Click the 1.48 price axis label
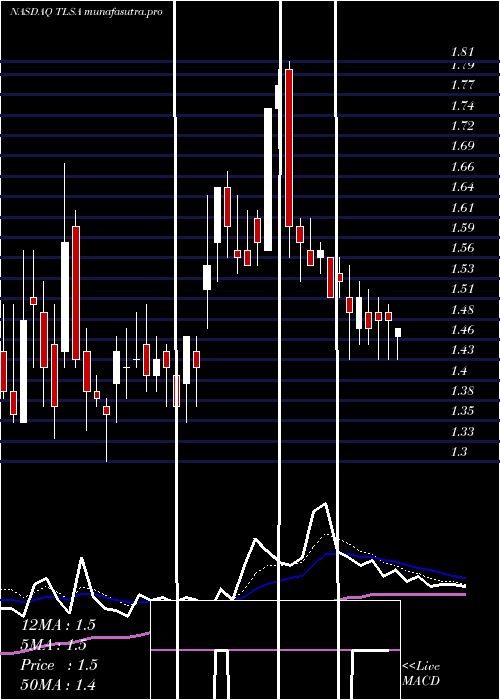This screenshot has width=500, height=700. pos(462,309)
